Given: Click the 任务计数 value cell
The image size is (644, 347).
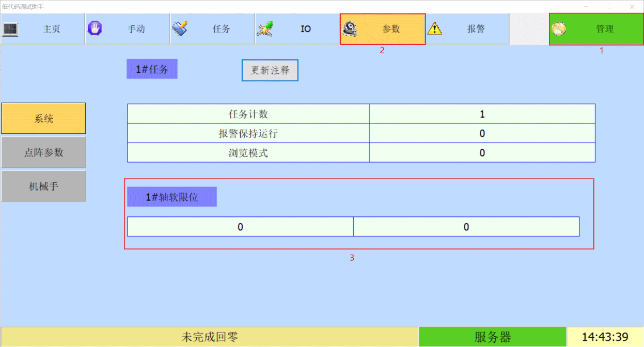Looking at the screenshot, I should coord(482,114).
